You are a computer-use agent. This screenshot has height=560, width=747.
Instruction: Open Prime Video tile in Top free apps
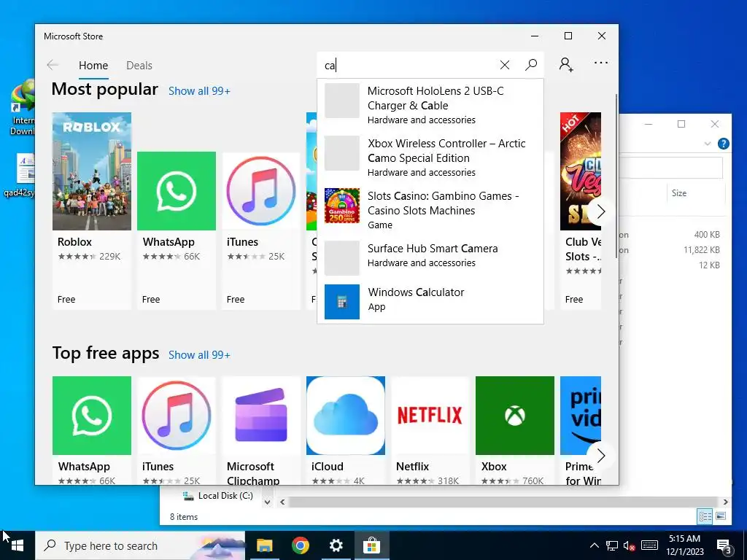(580, 430)
